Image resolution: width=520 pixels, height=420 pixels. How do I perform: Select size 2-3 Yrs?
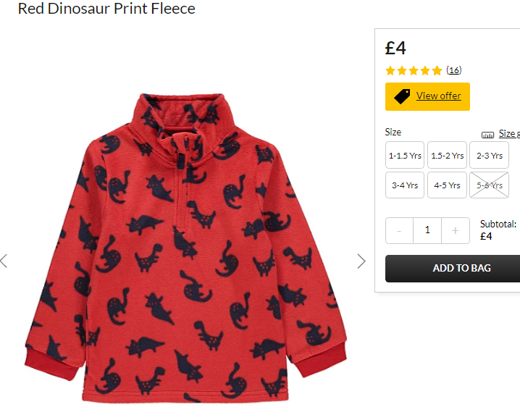pos(489,155)
